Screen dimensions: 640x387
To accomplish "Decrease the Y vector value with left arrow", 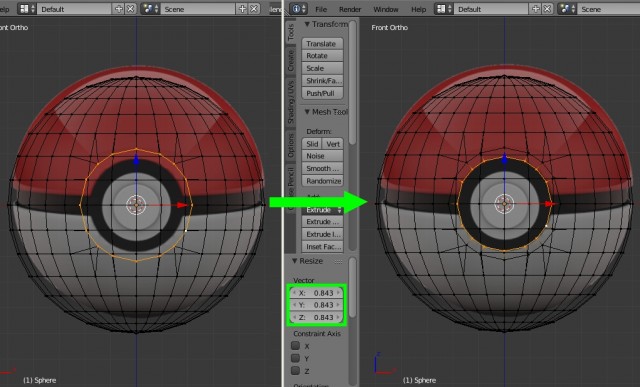I will pyautogui.click(x=294, y=305).
